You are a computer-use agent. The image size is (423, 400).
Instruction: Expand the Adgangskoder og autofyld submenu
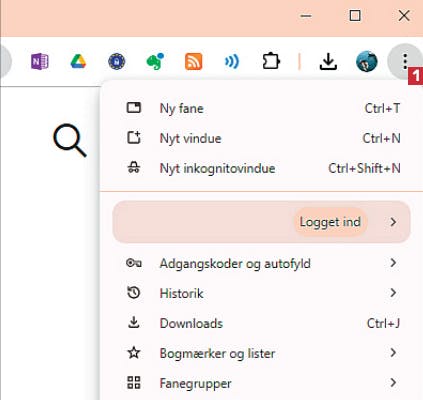tap(261, 263)
